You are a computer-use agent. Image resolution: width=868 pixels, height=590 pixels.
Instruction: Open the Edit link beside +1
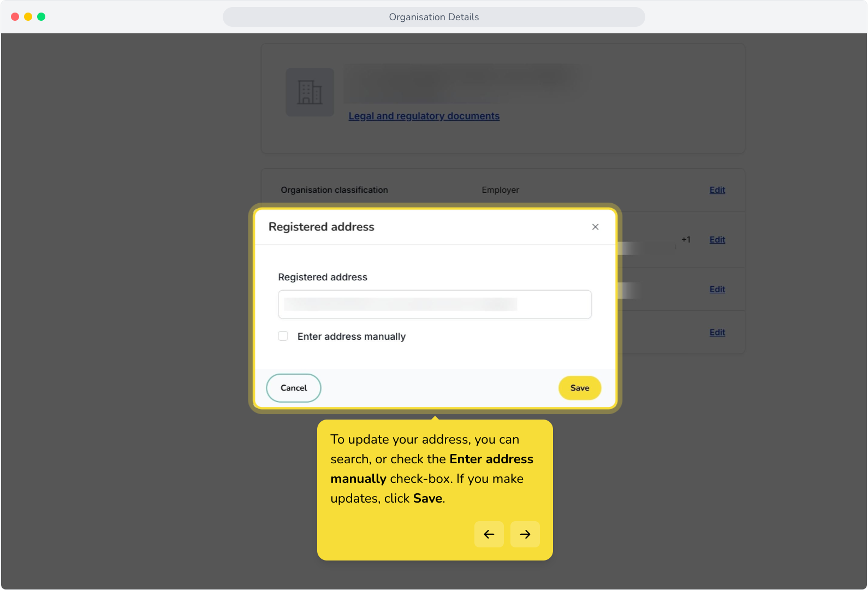(x=717, y=240)
